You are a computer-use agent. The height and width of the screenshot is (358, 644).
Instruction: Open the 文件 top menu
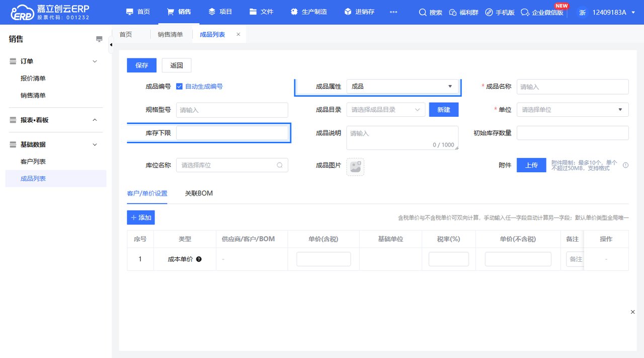click(261, 12)
